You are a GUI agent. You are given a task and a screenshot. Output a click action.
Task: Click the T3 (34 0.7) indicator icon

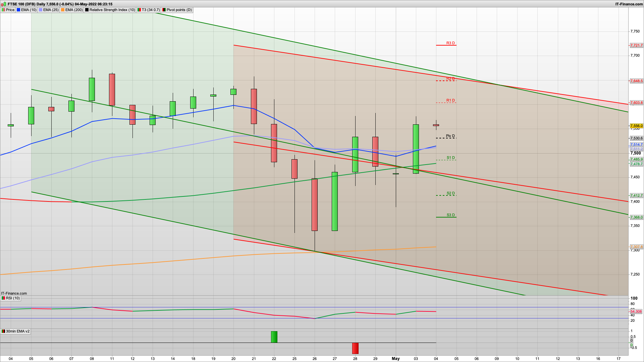[x=139, y=10]
